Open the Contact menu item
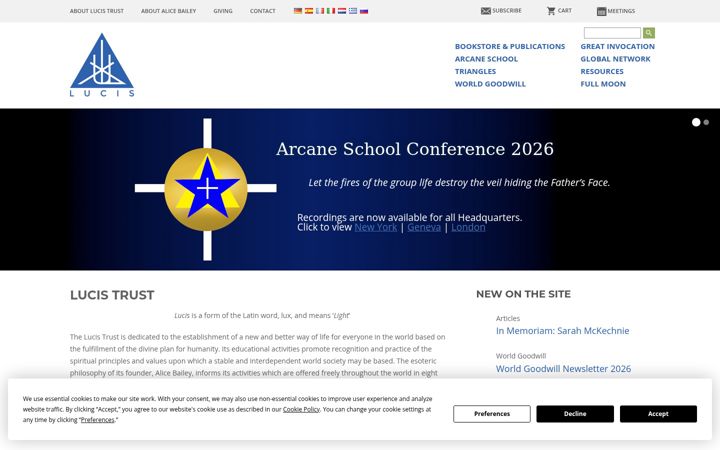Viewport: 720px width, 450px height. click(x=263, y=11)
